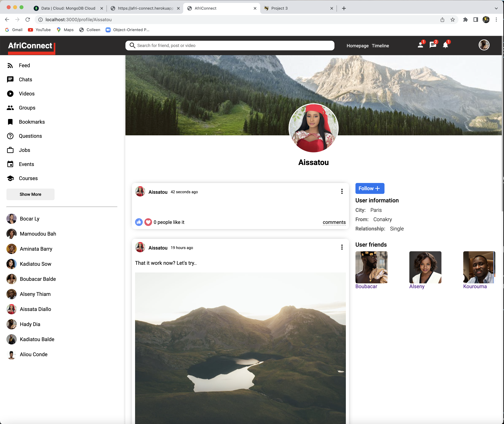Select the Videos play icon
504x424 pixels.
pos(10,94)
